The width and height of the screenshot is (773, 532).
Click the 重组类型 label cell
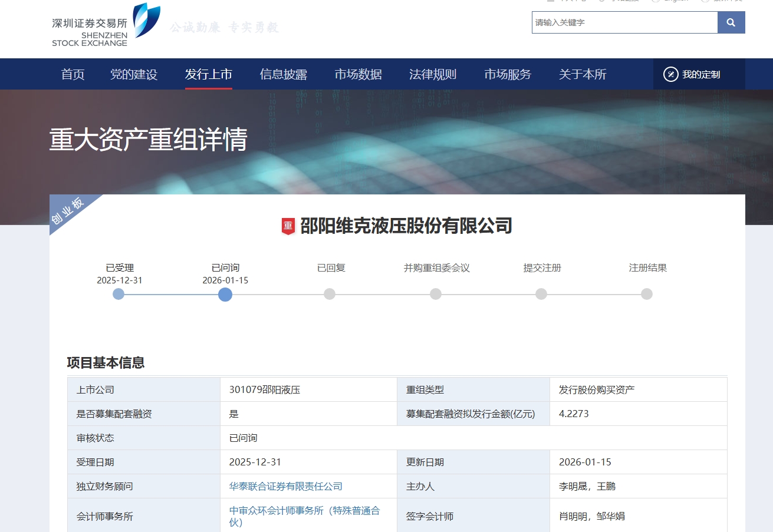[473, 389]
